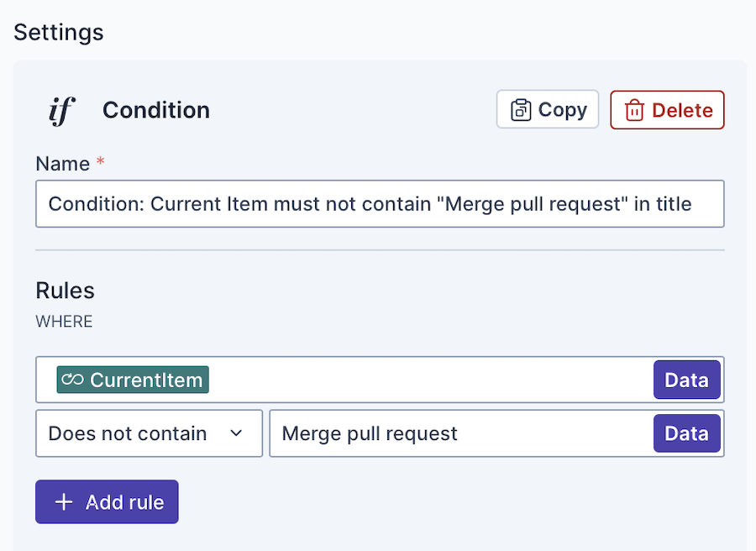Click the 'Settings' panel title
This screenshot has width=756, height=551.
point(59,33)
